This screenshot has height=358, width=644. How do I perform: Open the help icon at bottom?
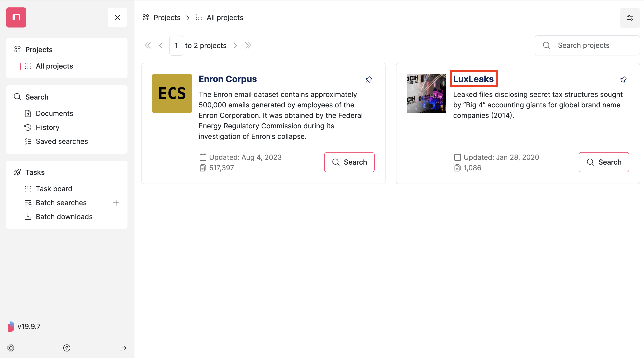click(67, 348)
